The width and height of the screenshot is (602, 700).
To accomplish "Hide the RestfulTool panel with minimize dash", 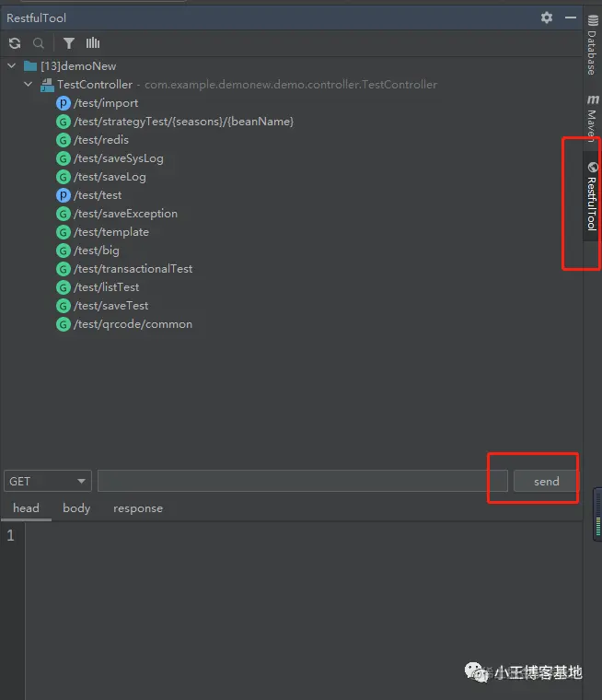I will pyautogui.click(x=571, y=17).
